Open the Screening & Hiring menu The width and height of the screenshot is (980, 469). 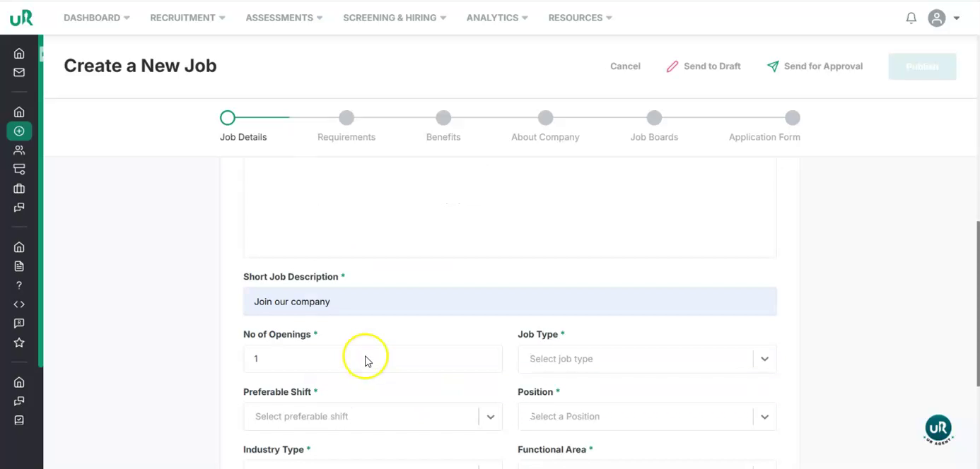click(394, 18)
